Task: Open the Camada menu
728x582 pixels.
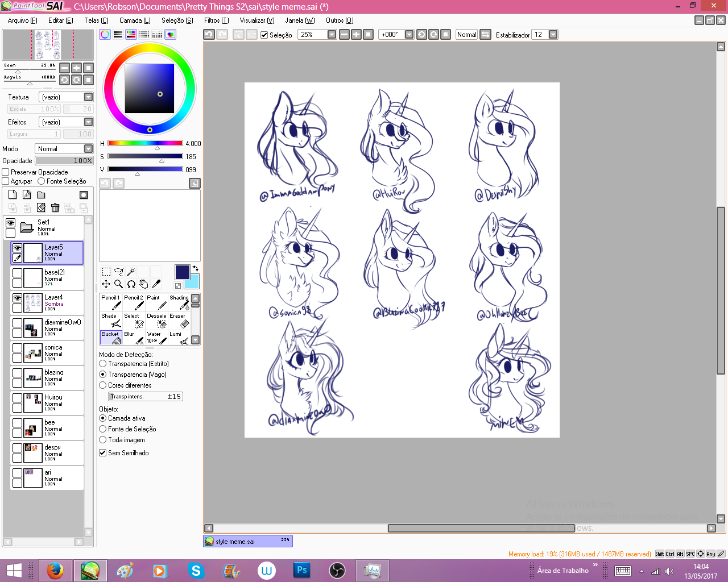Action: pos(135,20)
